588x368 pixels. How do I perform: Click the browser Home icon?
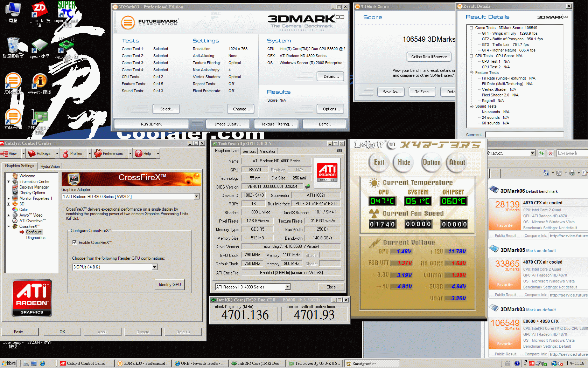(x=546, y=173)
